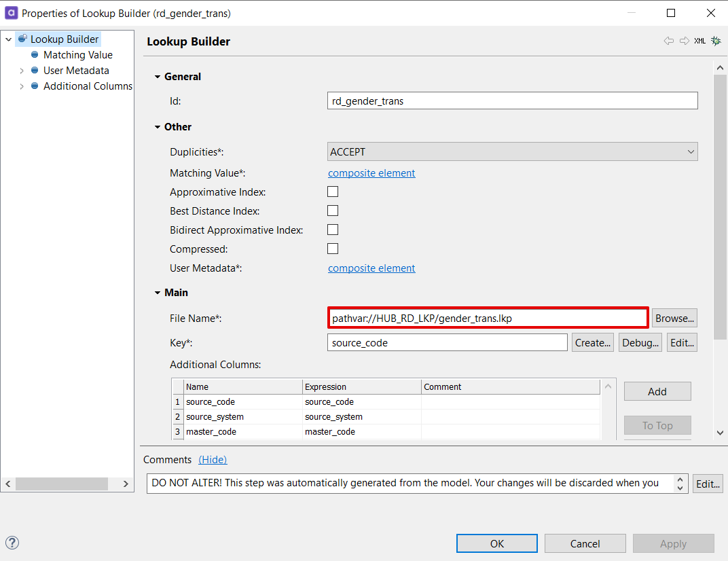728x561 pixels.
Task: Enable Approximative Index
Action: [x=333, y=192]
